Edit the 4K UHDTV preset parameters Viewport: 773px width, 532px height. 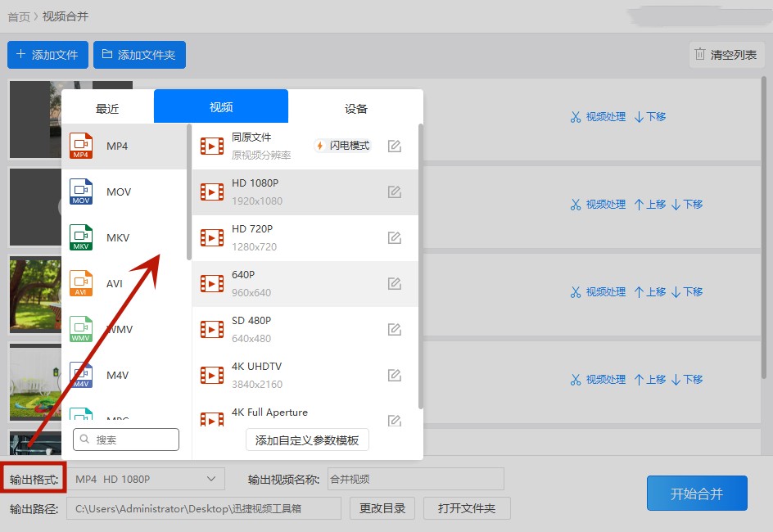click(x=394, y=376)
